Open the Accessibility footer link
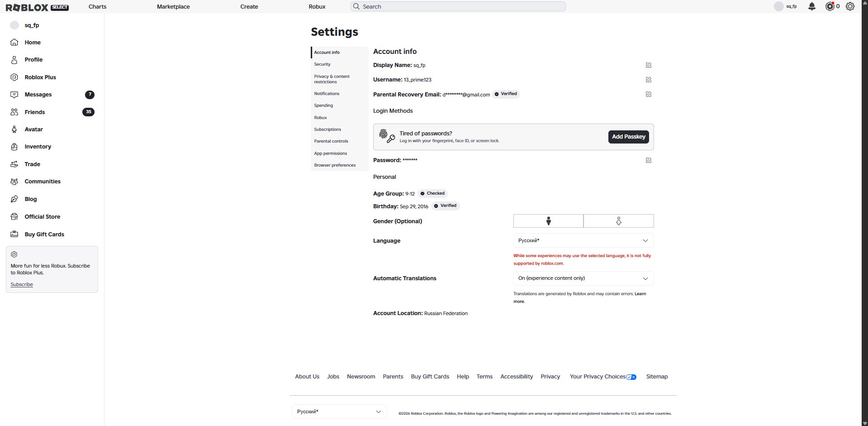The image size is (868, 426). click(517, 377)
